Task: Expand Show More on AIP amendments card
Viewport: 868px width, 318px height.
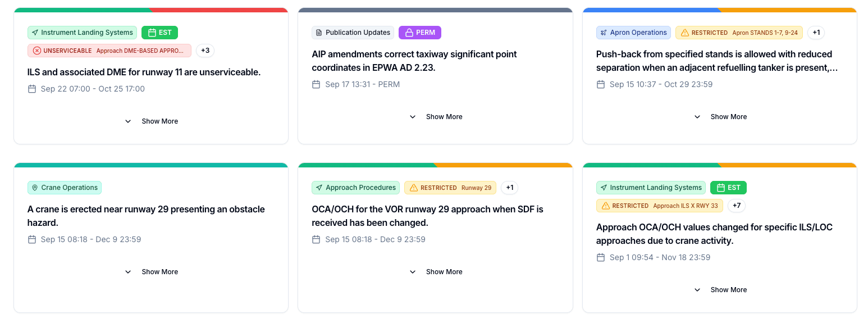Action: (436, 117)
